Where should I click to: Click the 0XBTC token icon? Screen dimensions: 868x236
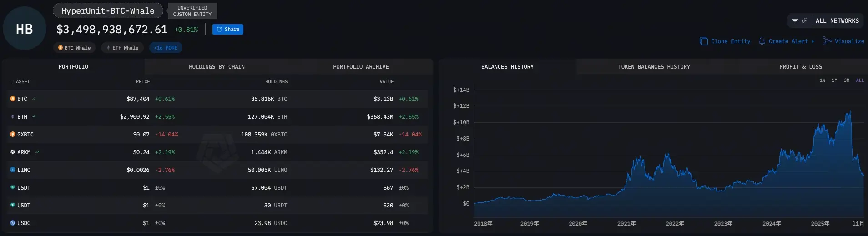[13, 134]
